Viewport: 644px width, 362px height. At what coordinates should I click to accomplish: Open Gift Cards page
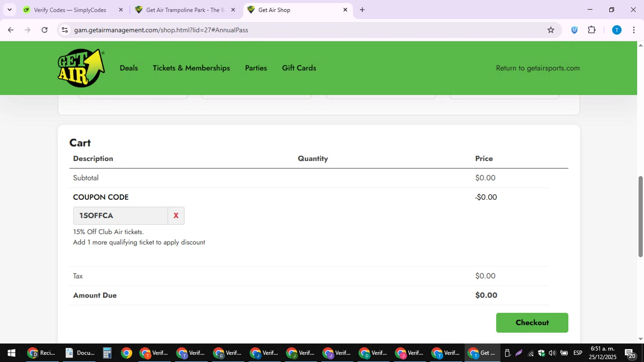click(299, 68)
